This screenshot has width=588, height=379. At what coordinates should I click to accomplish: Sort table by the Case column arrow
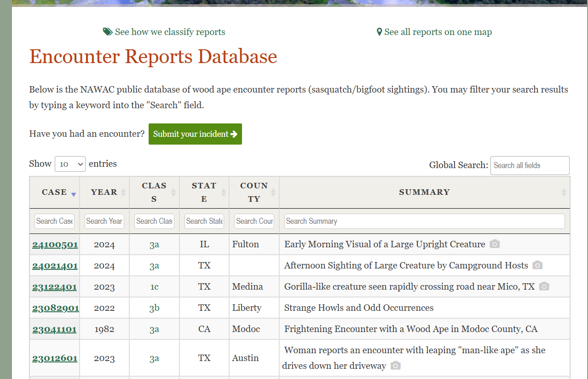click(73, 194)
